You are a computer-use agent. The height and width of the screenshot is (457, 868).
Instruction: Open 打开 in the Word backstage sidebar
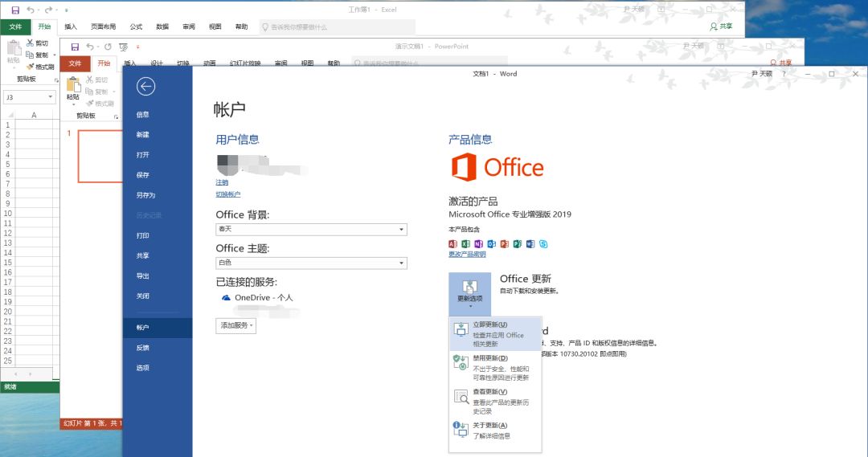click(158, 155)
